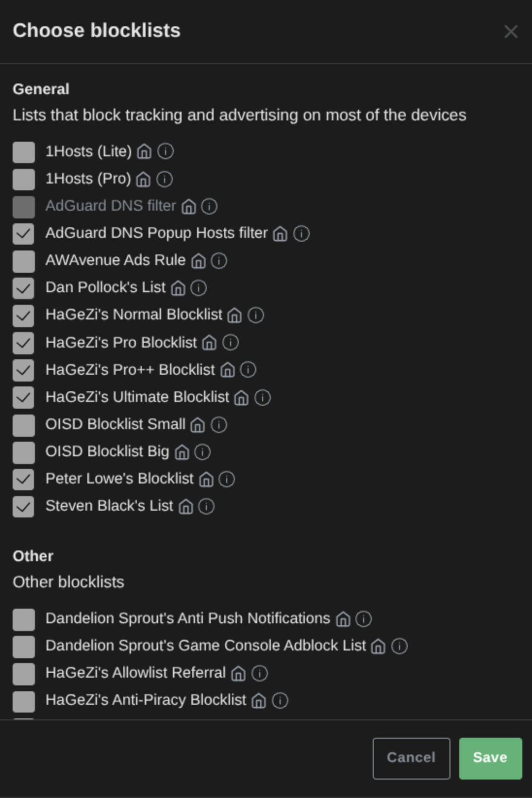This screenshot has width=532, height=798.
Task: Check HaGeZi's Allowlist Referral option
Action: (x=23, y=673)
